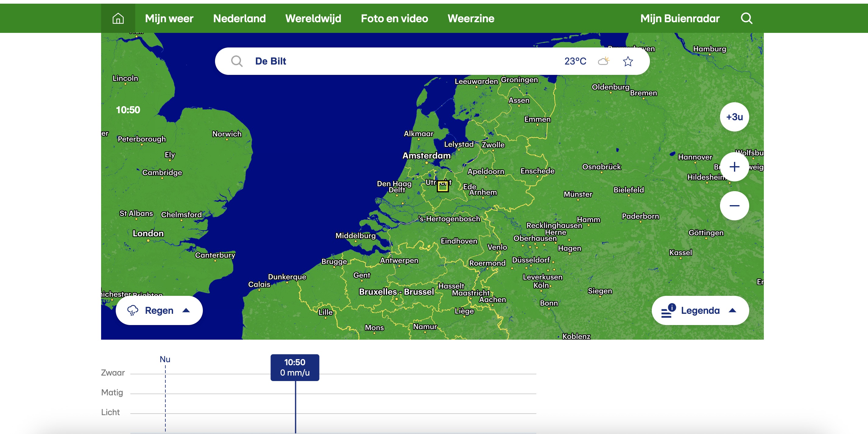Click the Osnabrück label on the map
This screenshot has height=434, width=868.
(601, 167)
